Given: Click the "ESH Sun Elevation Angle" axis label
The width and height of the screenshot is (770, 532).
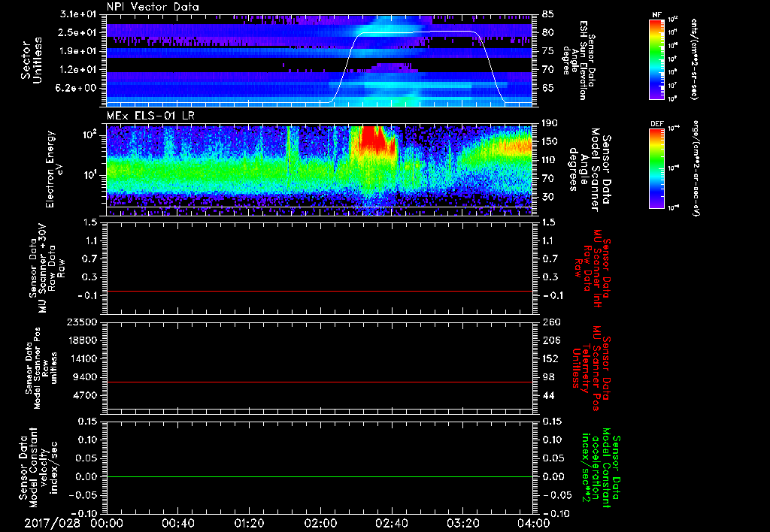Looking at the screenshot, I should point(578,60).
